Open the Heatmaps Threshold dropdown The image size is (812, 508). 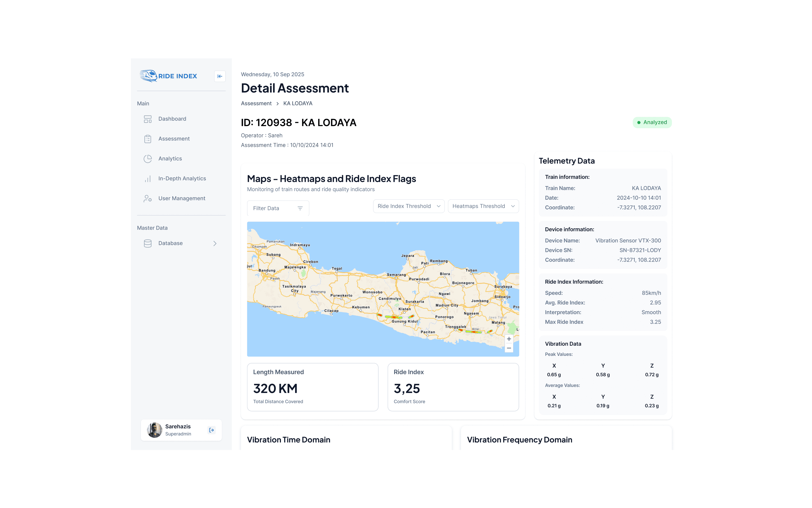483,206
